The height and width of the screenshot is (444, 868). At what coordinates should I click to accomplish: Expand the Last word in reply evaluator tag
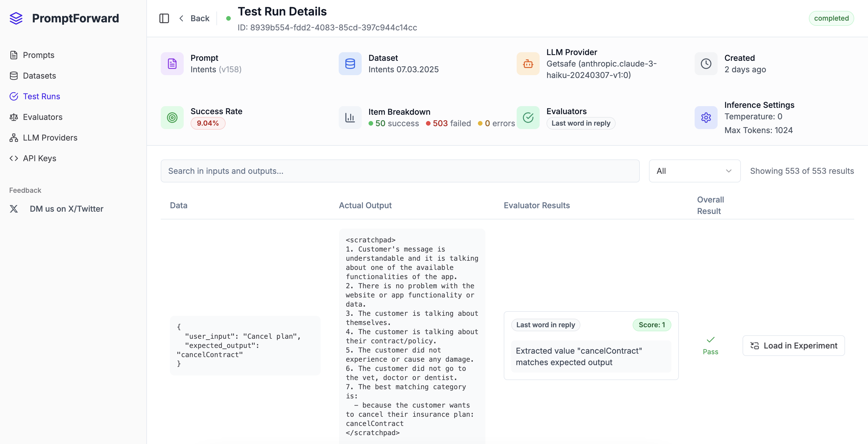(x=581, y=123)
